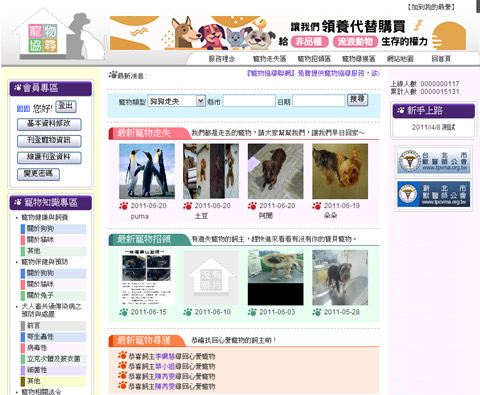
Task: Click the city input field
Action: (249, 101)
